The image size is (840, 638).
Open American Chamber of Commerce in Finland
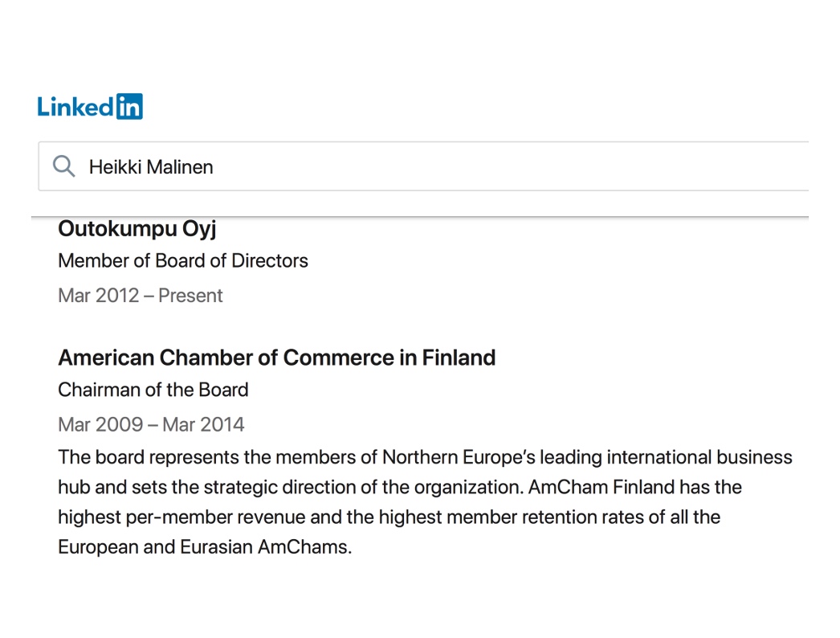(277, 358)
